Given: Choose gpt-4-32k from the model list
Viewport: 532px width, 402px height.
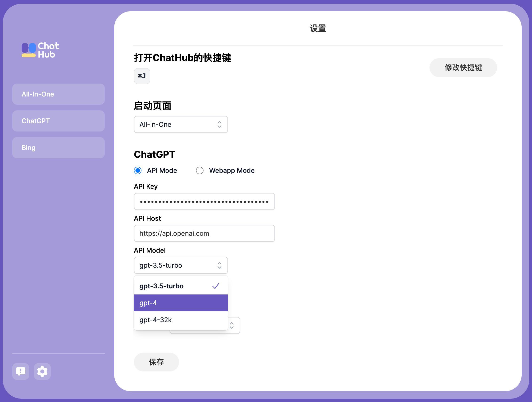Looking at the screenshot, I should click(x=181, y=320).
